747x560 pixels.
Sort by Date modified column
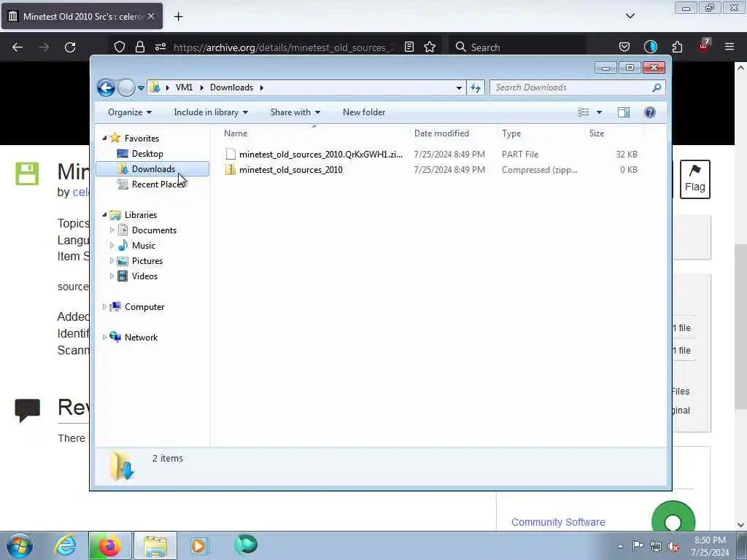(453, 133)
